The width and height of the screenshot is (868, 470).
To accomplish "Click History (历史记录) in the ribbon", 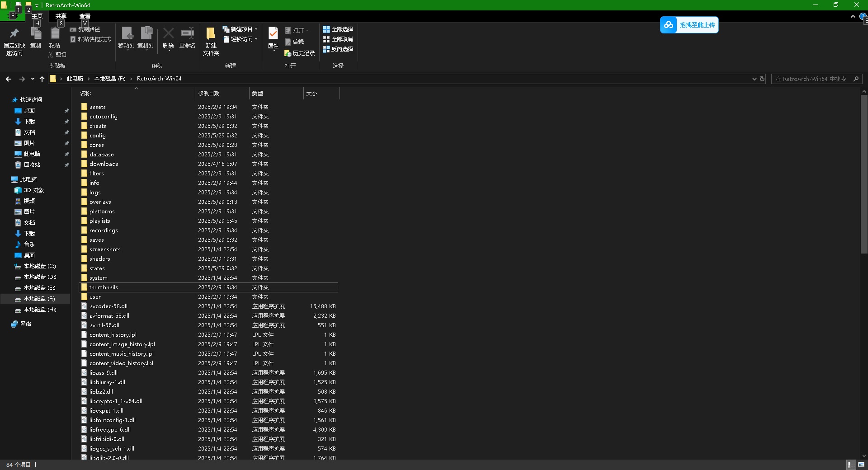I will click(299, 53).
